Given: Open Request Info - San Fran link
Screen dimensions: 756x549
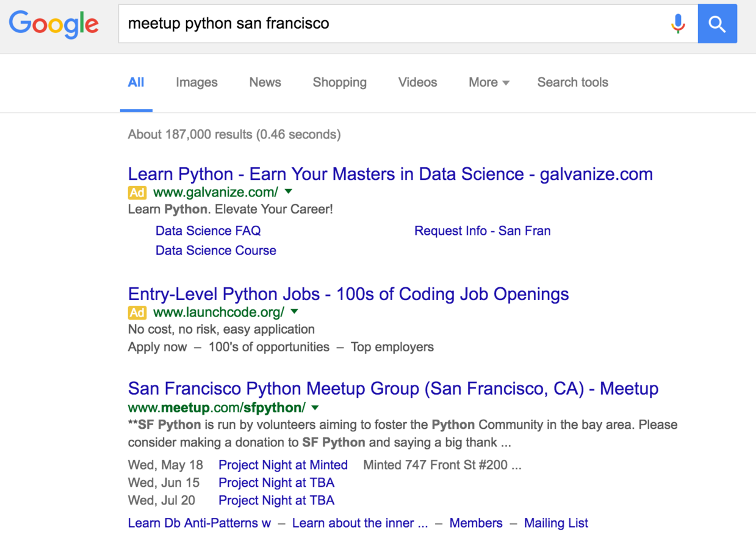Looking at the screenshot, I should point(483,231).
